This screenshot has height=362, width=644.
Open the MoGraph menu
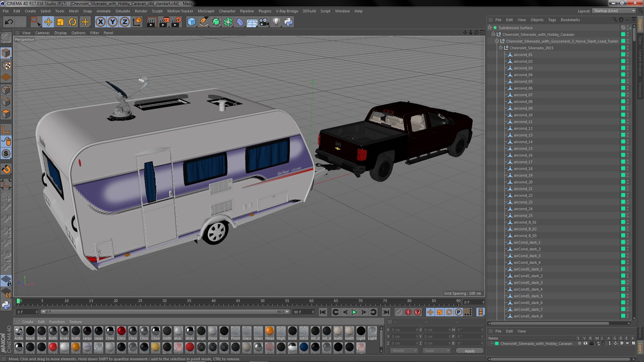206,11
